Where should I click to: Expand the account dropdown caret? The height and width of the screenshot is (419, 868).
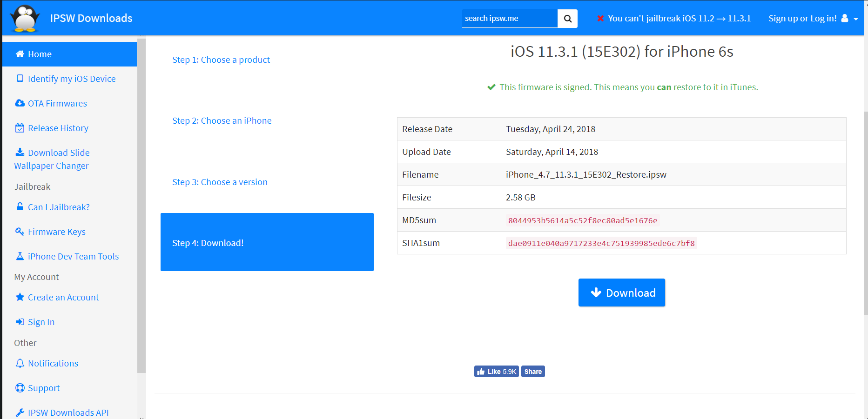(x=856, y=19)
